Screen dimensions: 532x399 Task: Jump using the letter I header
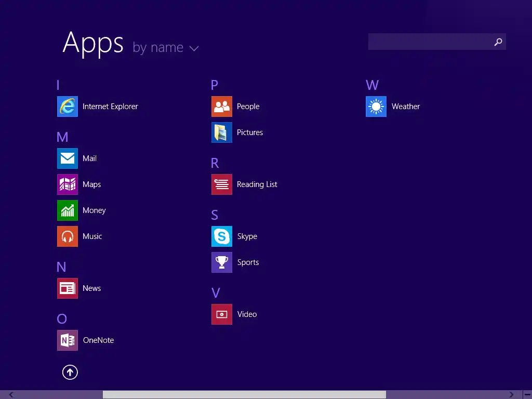tap(58, 85)
